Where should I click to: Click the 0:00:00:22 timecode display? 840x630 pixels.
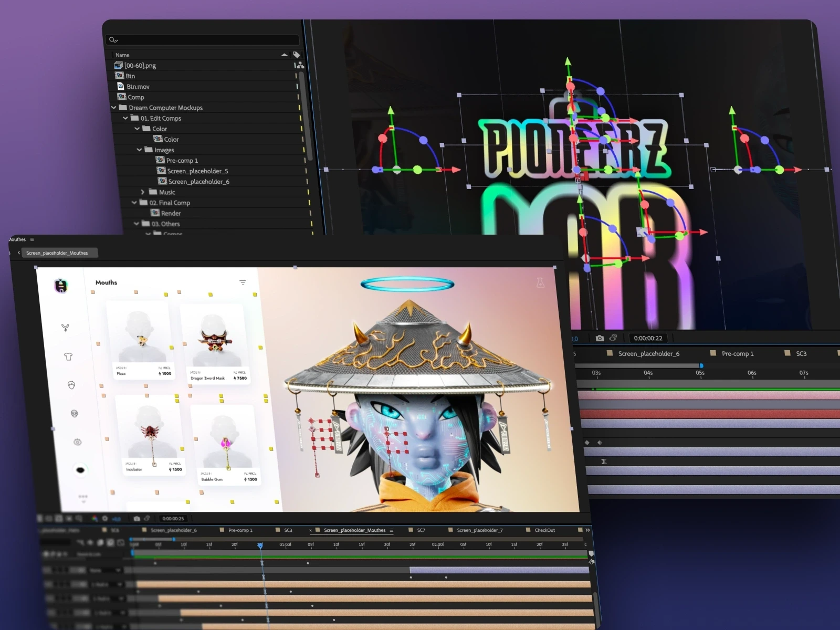(x=648, y=338)
